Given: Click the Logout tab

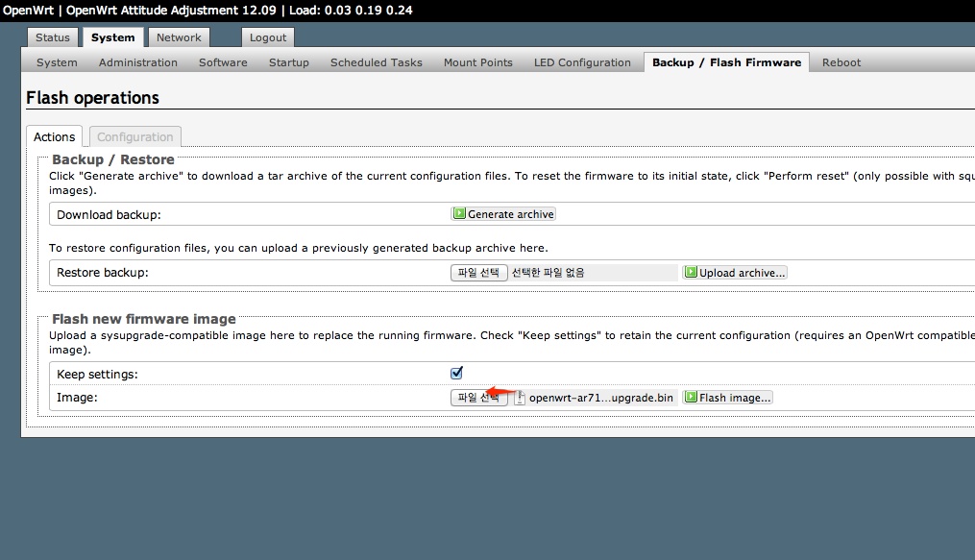Looking at the screenshot, I should [267, 37].
